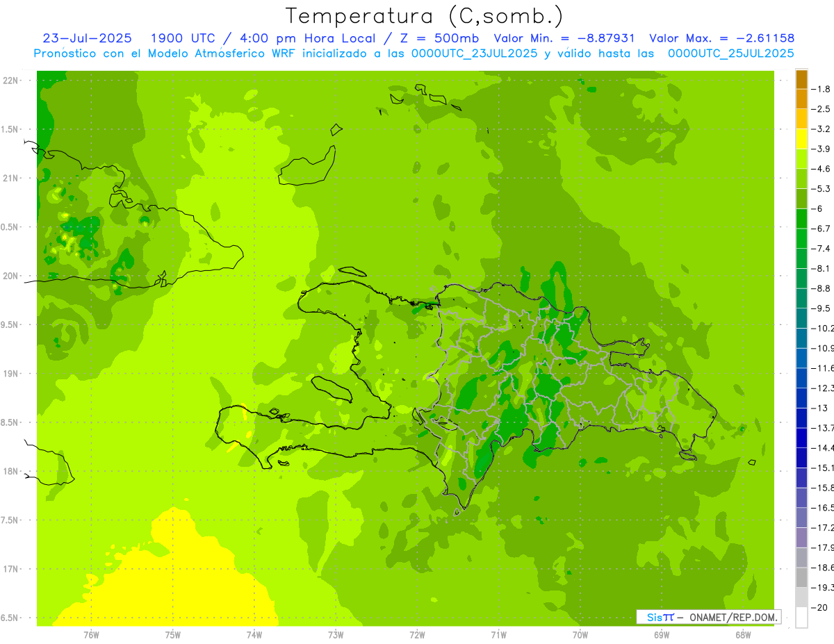Click the end-validity stamp "0000UTC_25JUL2025"

point(731,53)
